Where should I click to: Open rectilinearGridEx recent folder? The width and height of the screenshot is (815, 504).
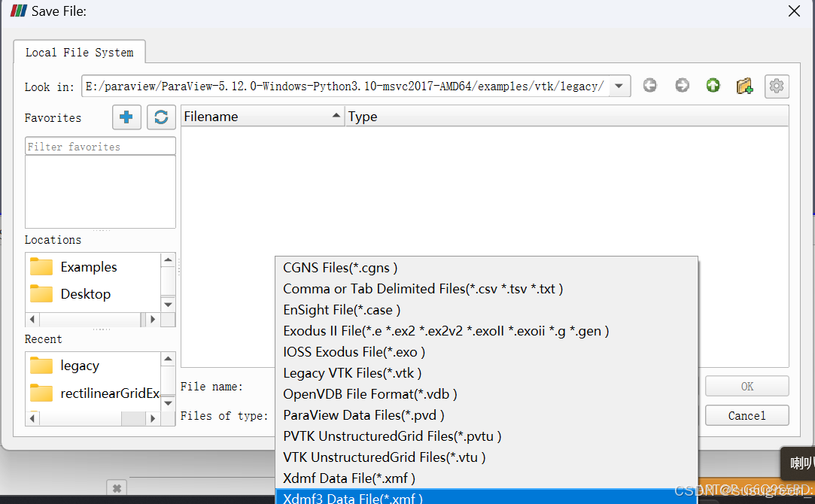coord(93,393)
